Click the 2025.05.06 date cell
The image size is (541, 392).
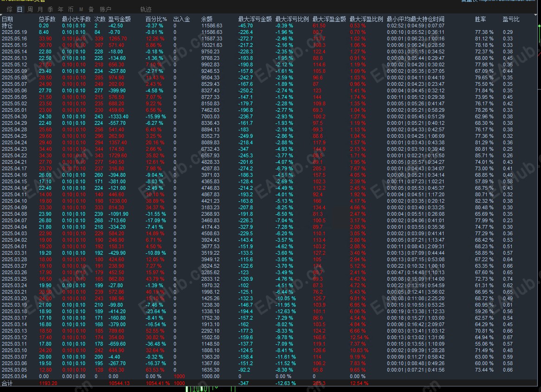(x=14, y=90)
